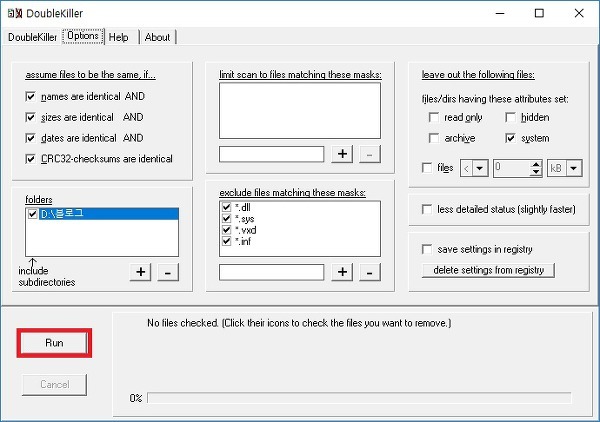Enable the 'hidden' attribute checkbox

pyautogui.click(x=510, y=117)
